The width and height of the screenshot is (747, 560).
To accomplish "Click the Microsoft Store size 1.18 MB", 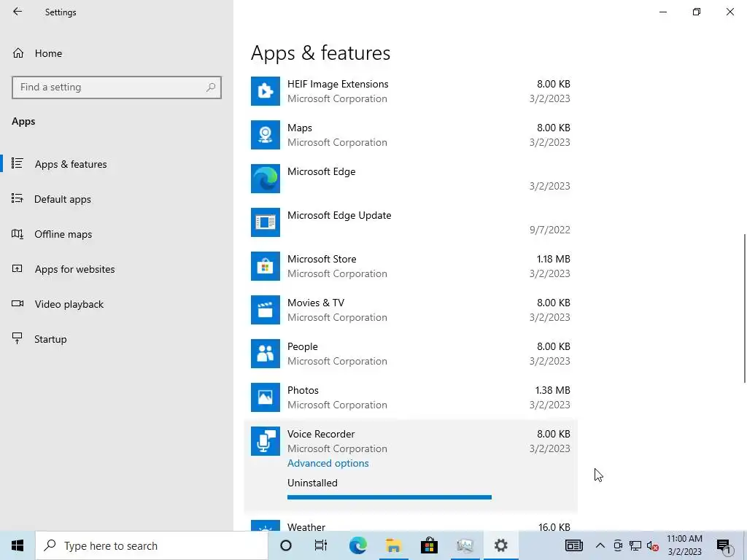I will tap(553, 259).
